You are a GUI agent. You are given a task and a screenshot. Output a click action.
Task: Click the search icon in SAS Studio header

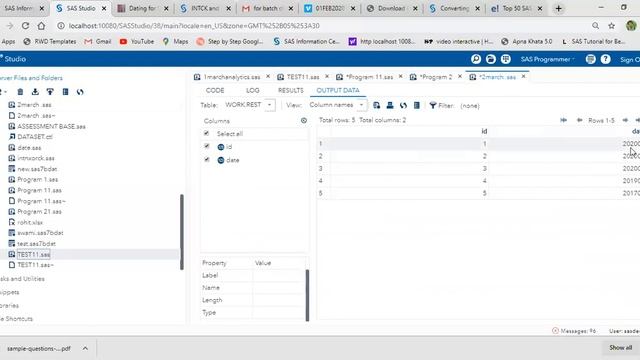pyautogui.click(x=476, y=59)
